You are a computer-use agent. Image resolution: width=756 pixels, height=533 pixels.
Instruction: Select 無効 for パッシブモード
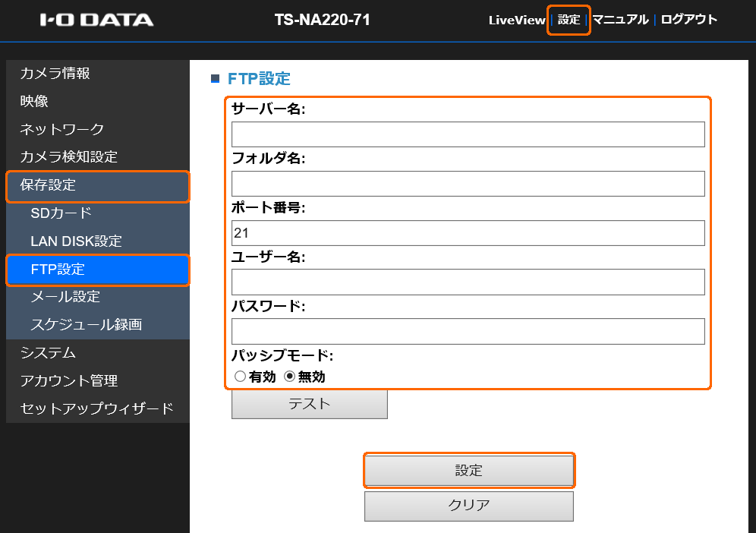pos(289,377)
